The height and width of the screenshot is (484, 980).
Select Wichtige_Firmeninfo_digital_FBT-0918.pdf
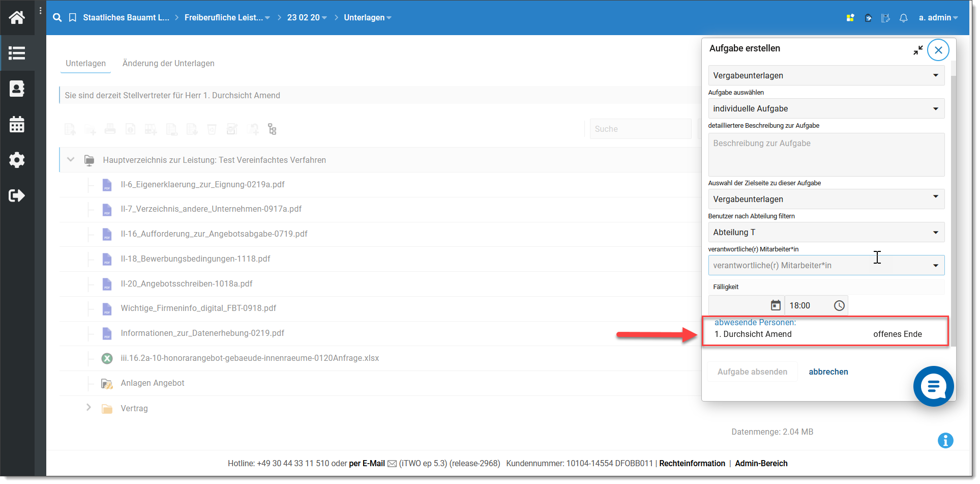point(198,308)
